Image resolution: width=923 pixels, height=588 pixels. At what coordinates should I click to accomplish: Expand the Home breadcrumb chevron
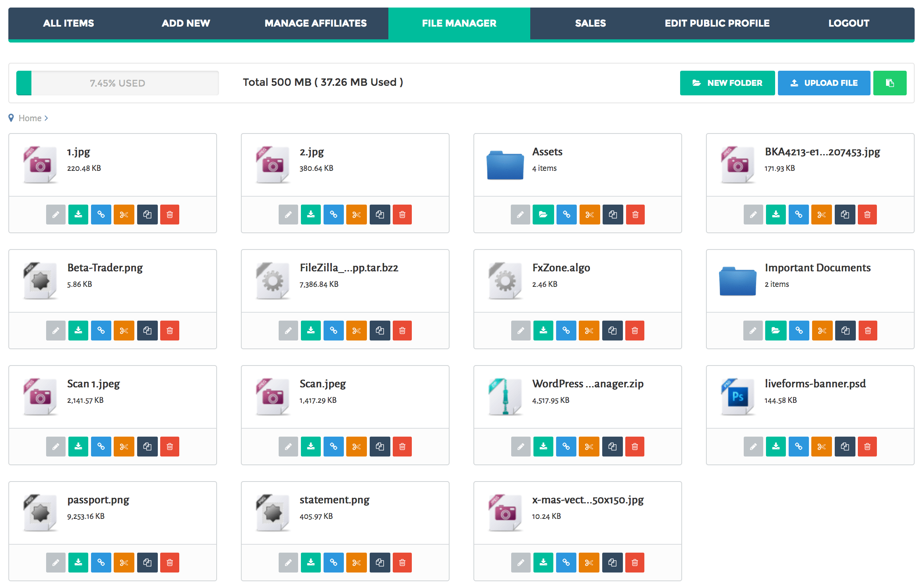click(x=46, y=118)
